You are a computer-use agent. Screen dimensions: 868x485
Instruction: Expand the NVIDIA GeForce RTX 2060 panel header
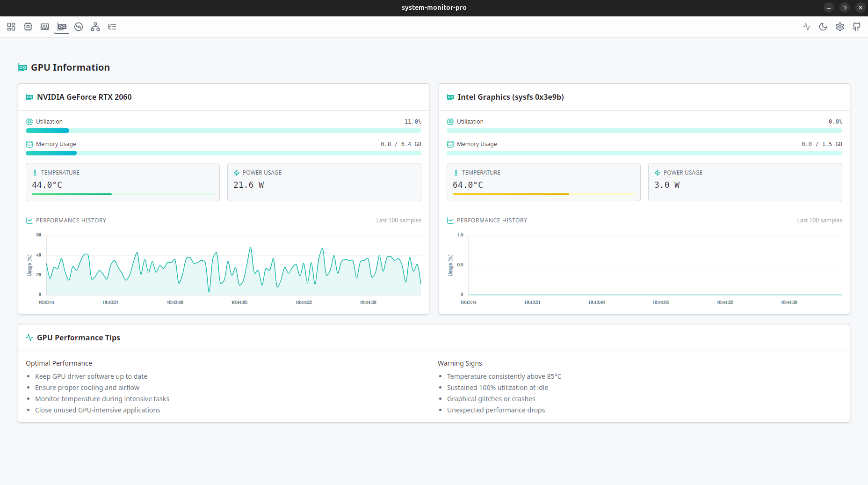point(84,97)
